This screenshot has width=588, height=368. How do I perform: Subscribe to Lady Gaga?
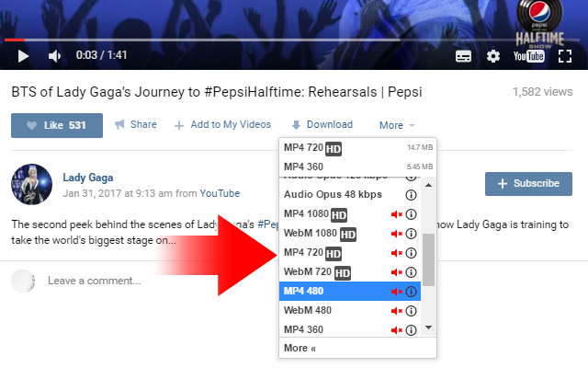tap(528, 184)
